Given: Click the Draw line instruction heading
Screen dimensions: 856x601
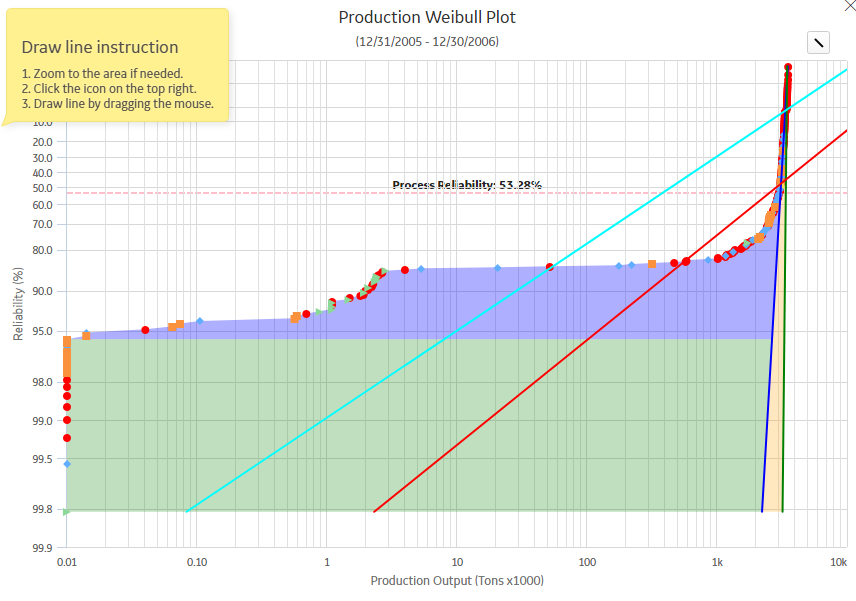Looking at the screenshot, I should pos(100,47).
